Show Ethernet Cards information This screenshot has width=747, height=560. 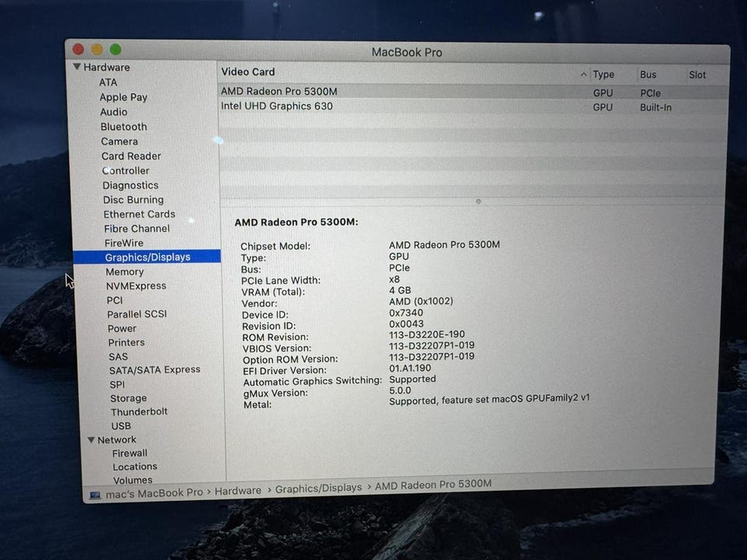(139, 215)
